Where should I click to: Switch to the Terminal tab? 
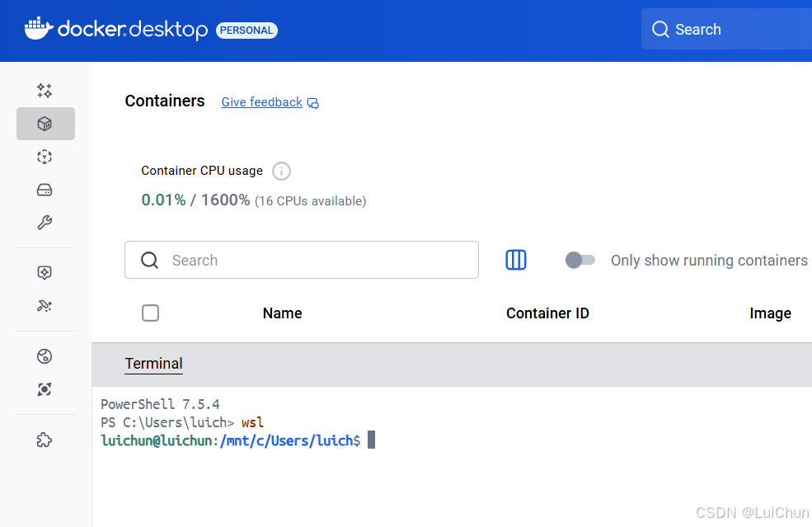[154, 364]
